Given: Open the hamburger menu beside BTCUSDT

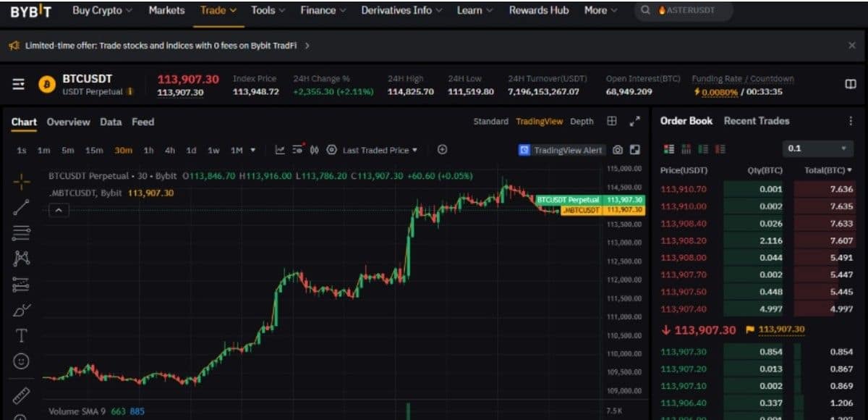Looking at the screenshot, I should click(18, 84).
